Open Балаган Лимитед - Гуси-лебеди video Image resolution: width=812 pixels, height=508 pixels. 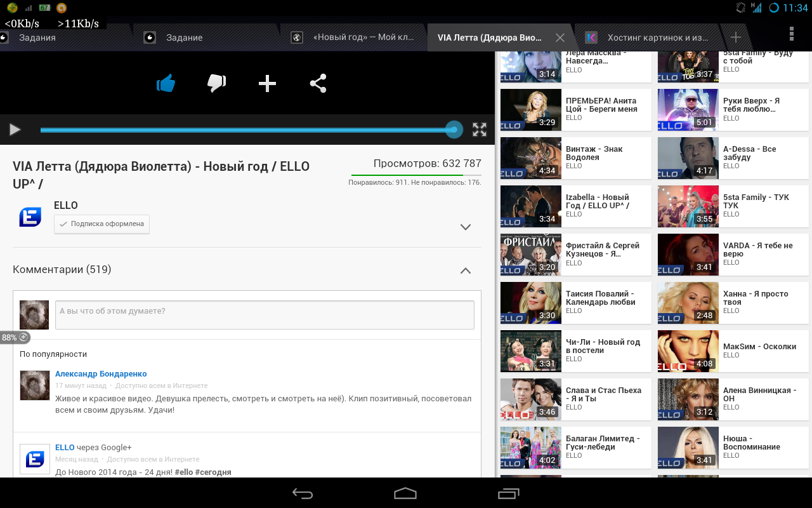point(576,447)
